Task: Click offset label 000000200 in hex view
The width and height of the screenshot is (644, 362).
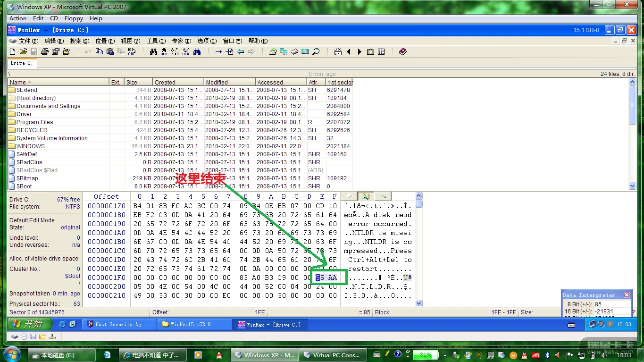Action: coord(107,286)
